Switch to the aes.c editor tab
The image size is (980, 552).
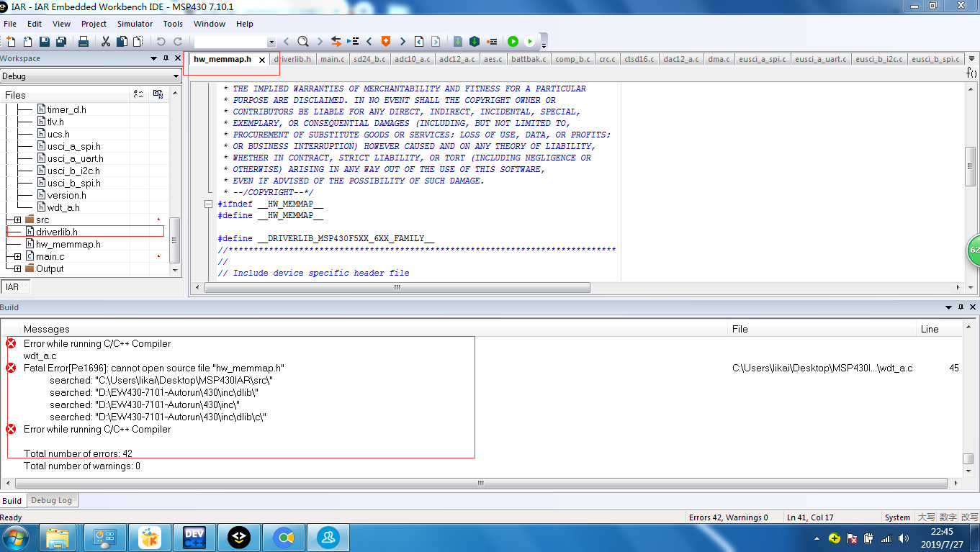(x=493, y=59)
